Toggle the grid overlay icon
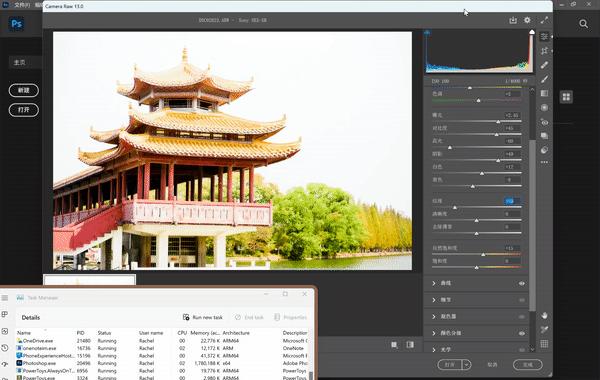Viewport: 600px width, 380px height. 545,344
